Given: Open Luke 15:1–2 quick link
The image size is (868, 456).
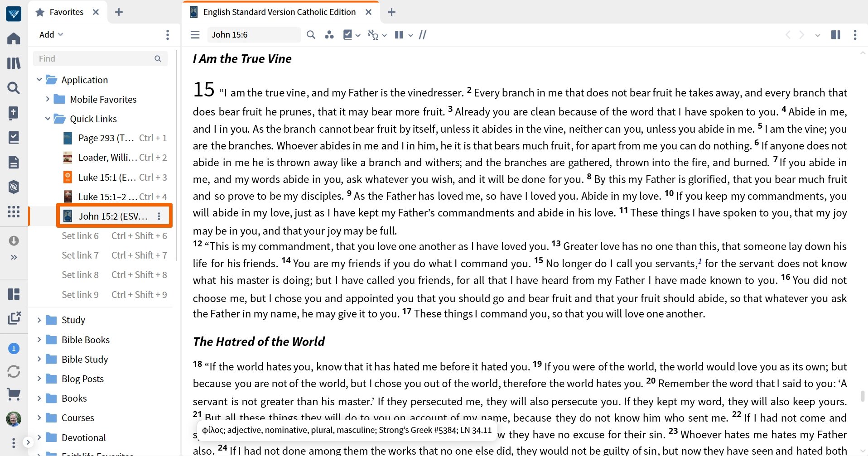Looking at the screenshot, I should click(115, 197).
